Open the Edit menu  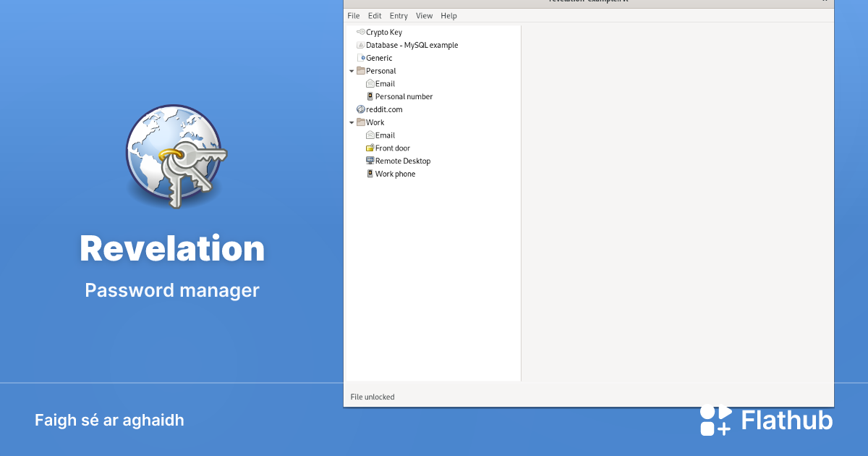375,16
